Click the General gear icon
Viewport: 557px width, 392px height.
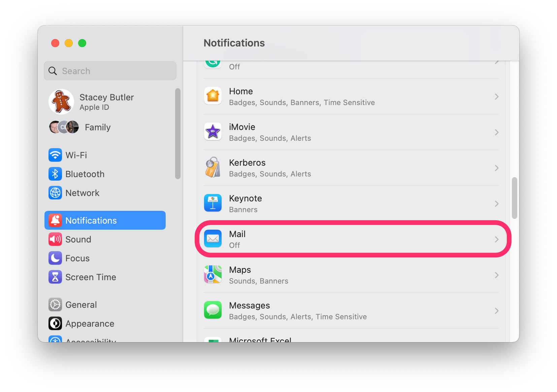point(55,304)
